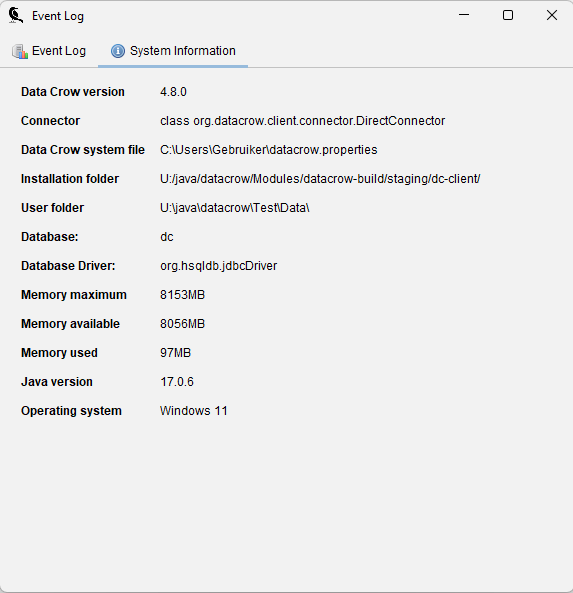Click the org.hsqldb.jdbcDriver value

click(x=219, y=266)
